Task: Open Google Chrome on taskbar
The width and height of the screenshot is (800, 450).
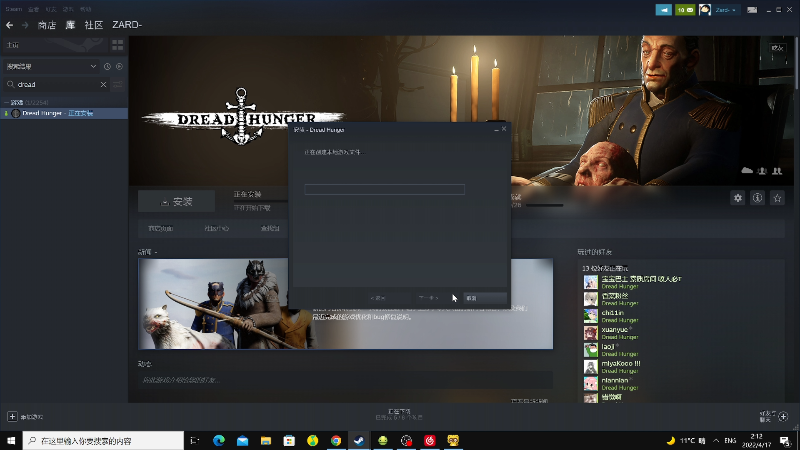Action: (336, 440)
